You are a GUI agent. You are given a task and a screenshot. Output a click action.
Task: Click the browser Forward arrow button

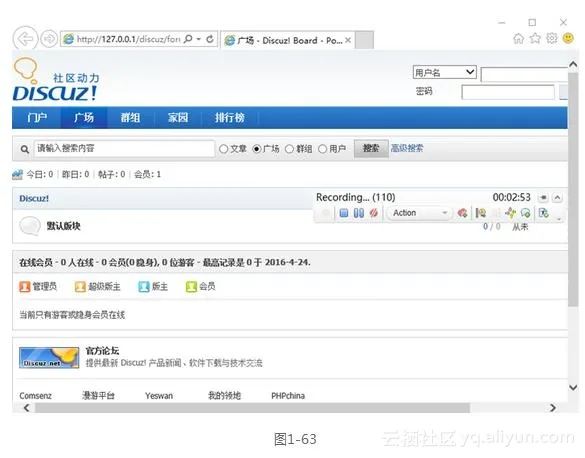point(49,38)
